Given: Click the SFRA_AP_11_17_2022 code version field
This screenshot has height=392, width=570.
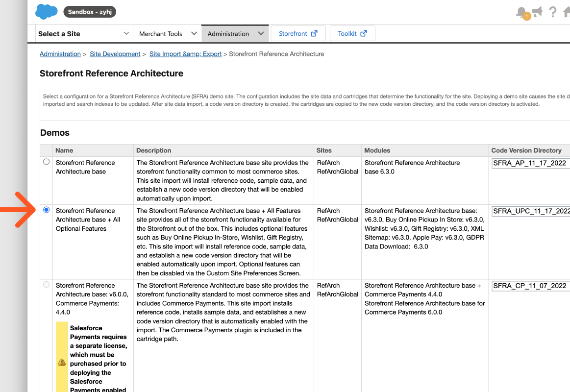Looking at the screenshot, I should pyautogui.click(x=531, y=163).
